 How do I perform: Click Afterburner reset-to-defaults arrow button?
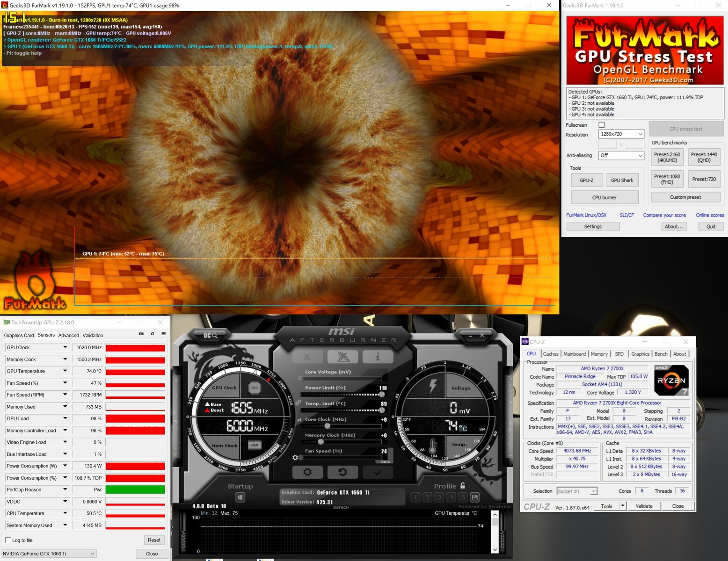342,472
